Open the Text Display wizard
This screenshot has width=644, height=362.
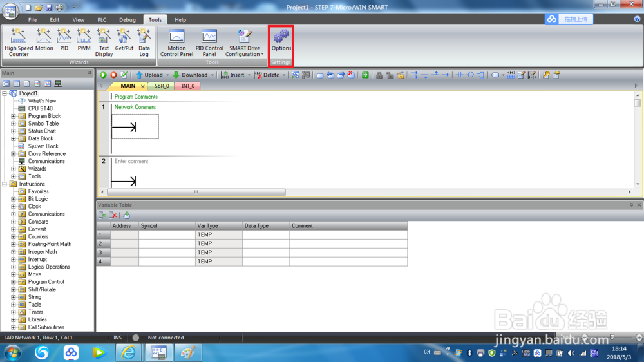(104, 43)
